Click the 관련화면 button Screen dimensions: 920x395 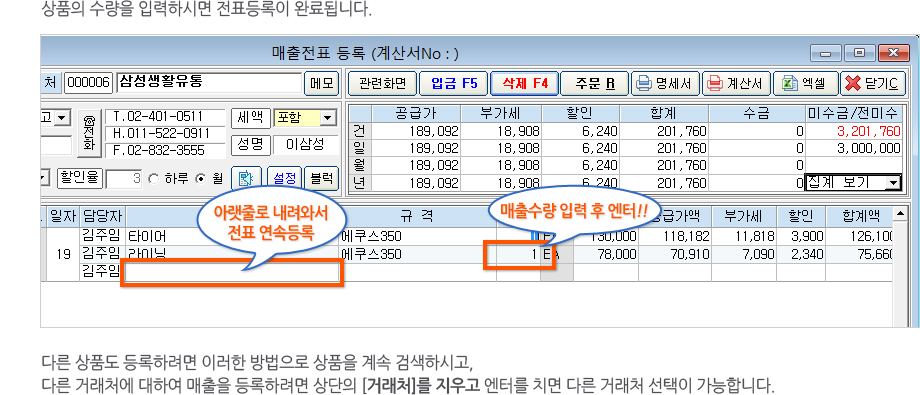(x=382, y=84)
